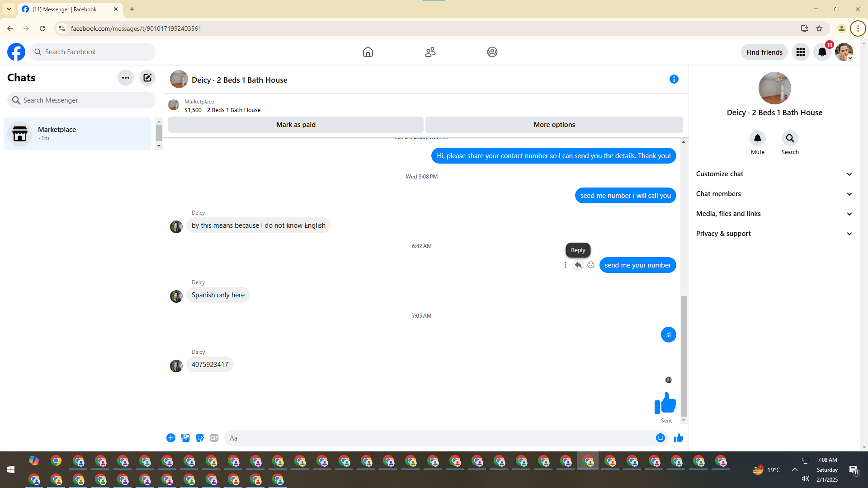Click the attach photo icon
The image size is (868, 488).
pos(185,438)
